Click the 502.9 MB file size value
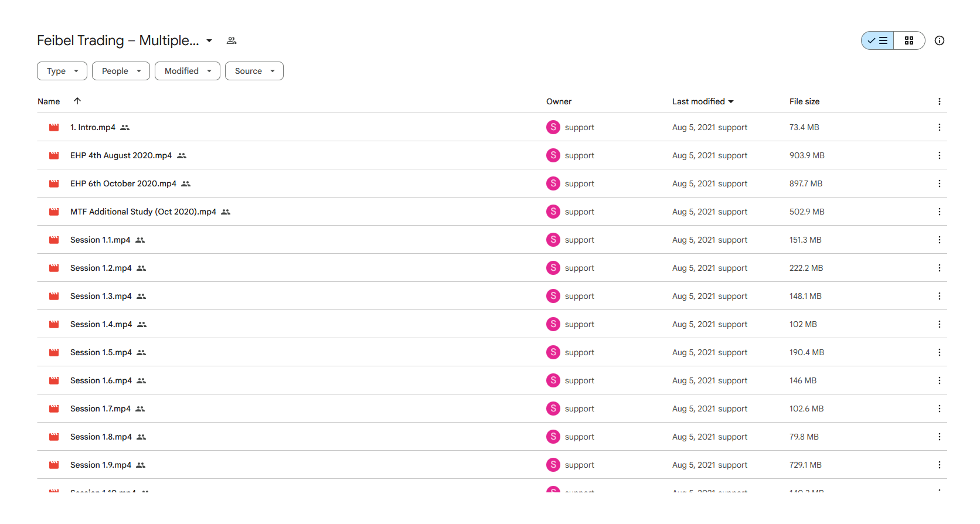Screen dimensions: 980x524 [x=807, y=212]
